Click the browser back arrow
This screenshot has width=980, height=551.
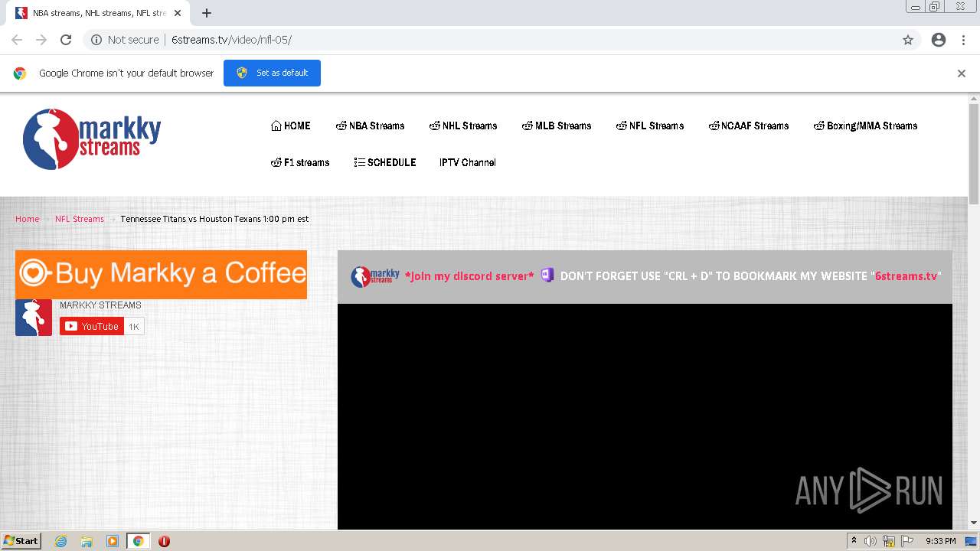[x=17, y=40]
